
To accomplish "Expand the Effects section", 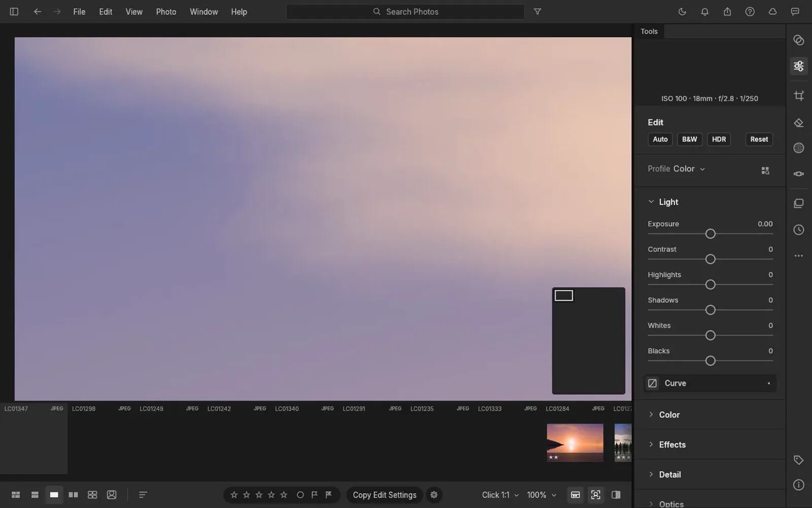I will click(651, 444).
